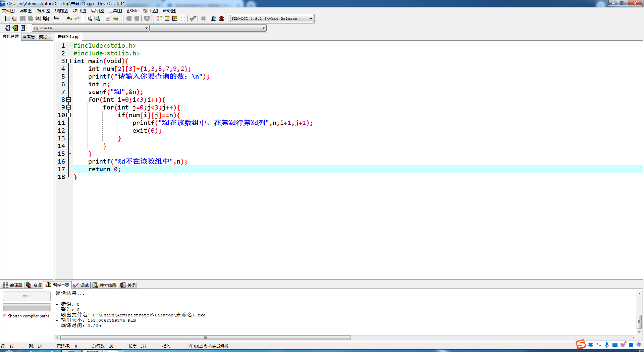Viewport: 644px width, 352px height.
Task: Click the Rebuild All icon
Action: pos(182,18)
